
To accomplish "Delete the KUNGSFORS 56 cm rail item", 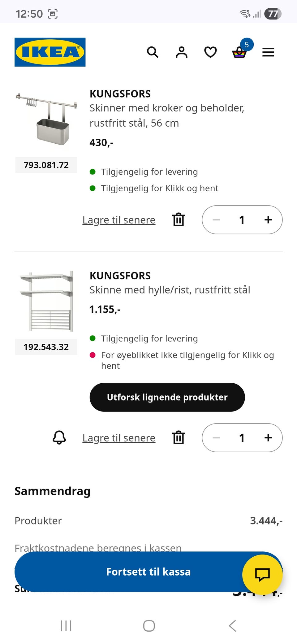I will pyautogui.click(x=179, y=220).
